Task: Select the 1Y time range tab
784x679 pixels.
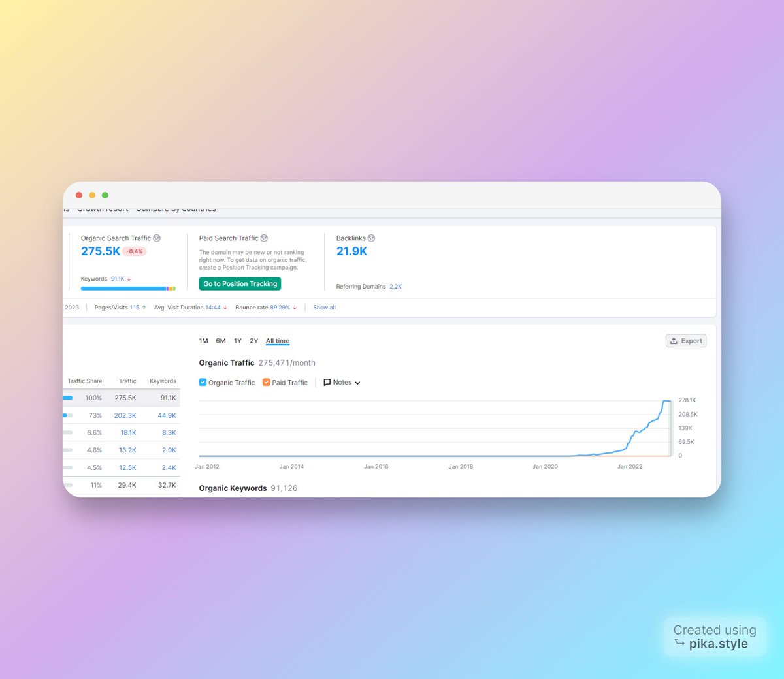Action: [238, 341]
